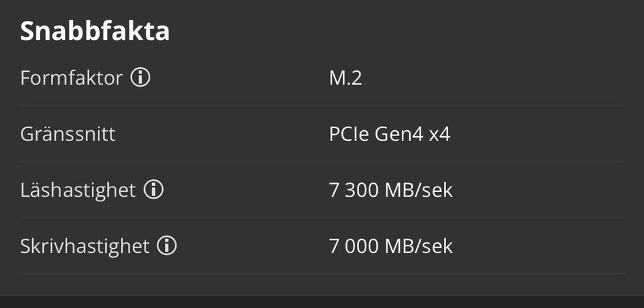Open the Läshastighet info tooltip icon
This screenshot has height=308, width=644.
click(154, 190)
